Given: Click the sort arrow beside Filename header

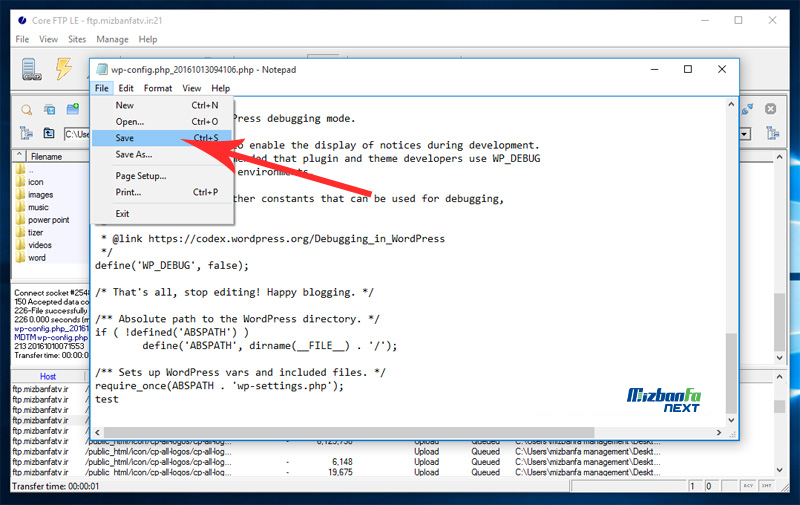Looking at the screenshot, I should click(19, 156).
